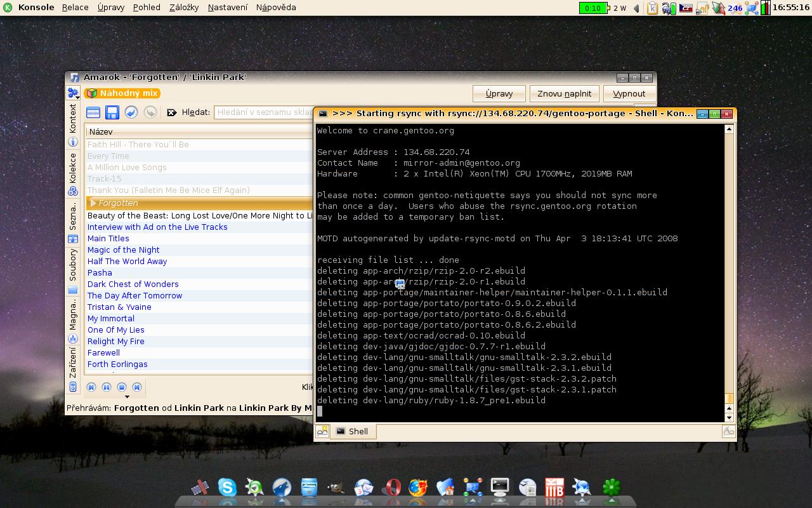
Task: Click the Konsole scrollbar down arrow
Action: point(729,417)
